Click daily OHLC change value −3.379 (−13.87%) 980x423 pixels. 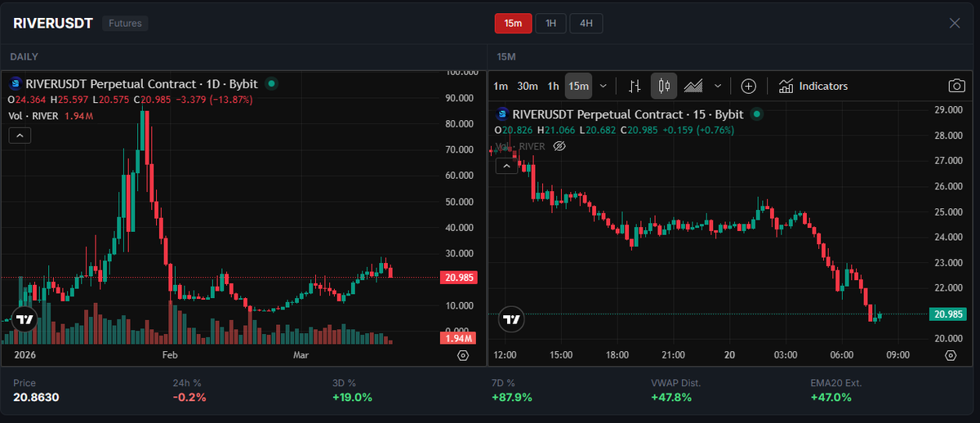coord(215,99)
